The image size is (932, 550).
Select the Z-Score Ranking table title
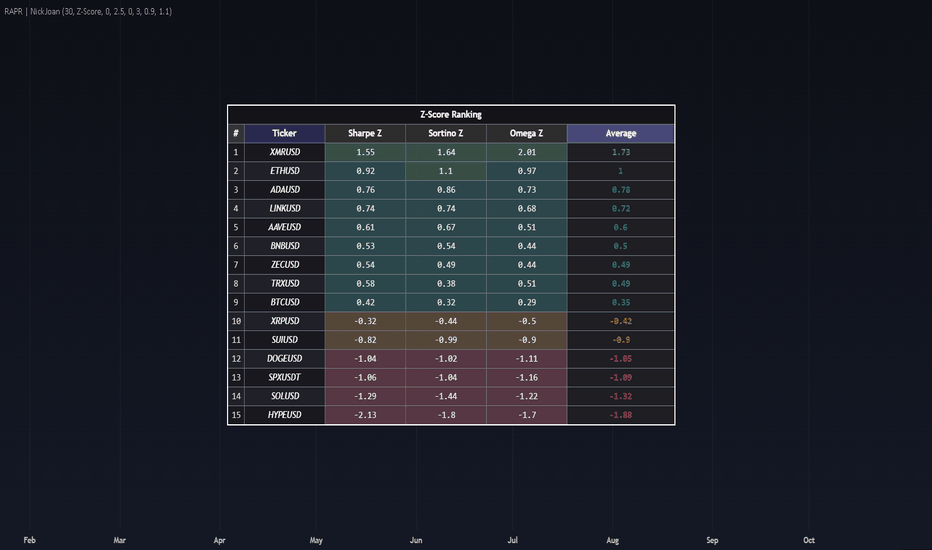tap(451, 114)
